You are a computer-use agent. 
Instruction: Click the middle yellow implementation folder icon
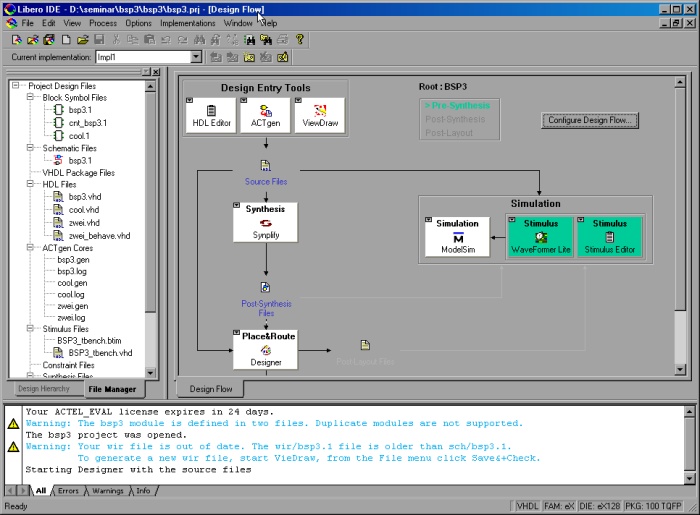tap(249, 57)
